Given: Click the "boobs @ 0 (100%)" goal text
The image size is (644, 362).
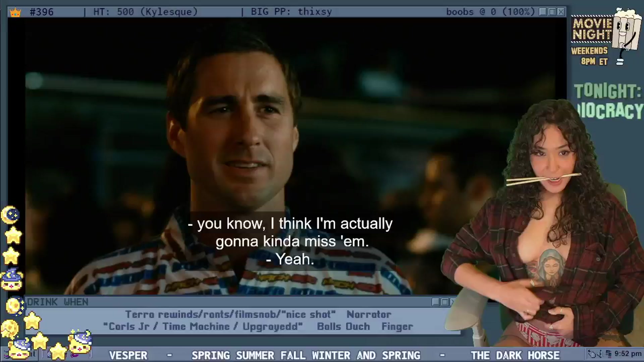Looking at the screenshot, I should pyautogui.click(x=490, y=12).
